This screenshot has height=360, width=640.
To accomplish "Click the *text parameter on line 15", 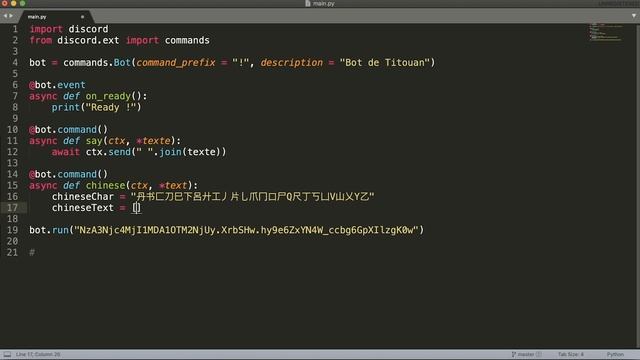I will tap(173, 185).
